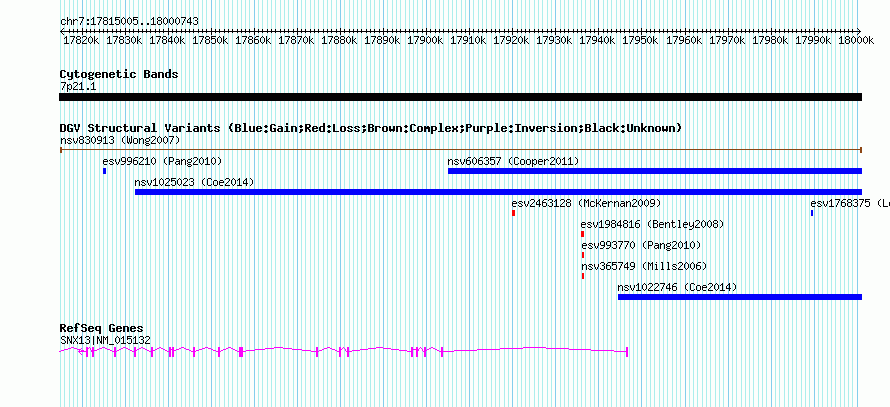
Task: Click the red nsv365749 loss marker
Action: click(582, 276)
